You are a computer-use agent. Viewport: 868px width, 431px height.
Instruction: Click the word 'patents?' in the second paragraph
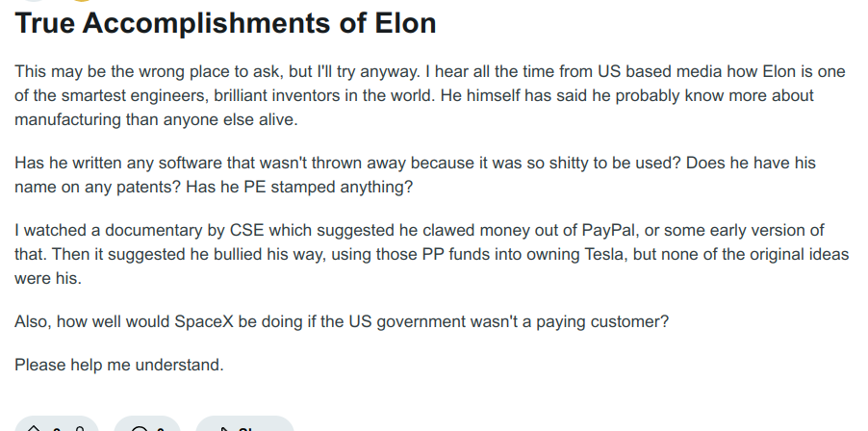(x=148, y=187)
